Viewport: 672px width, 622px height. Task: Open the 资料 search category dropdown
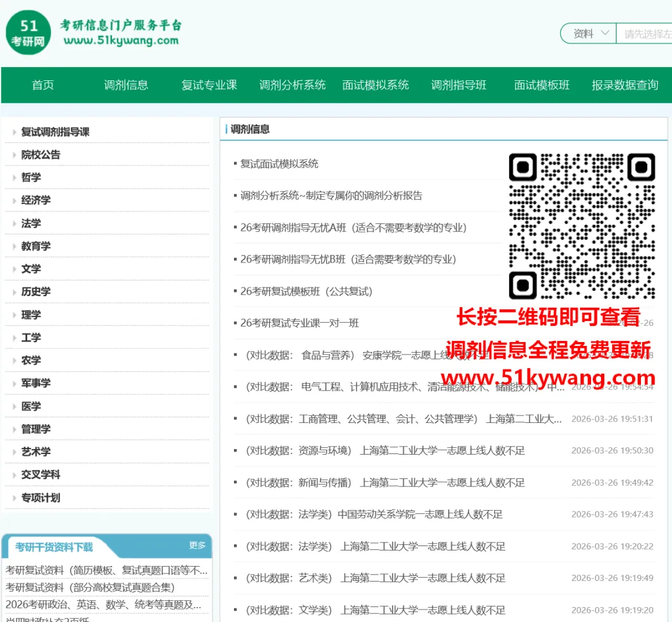tap(590, 34)
